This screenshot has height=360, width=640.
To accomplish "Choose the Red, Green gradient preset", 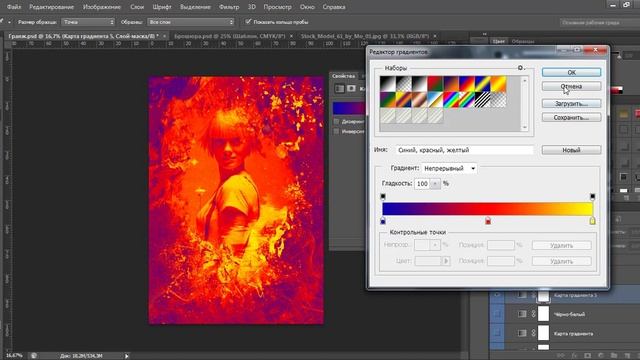I will pos(435,84).
